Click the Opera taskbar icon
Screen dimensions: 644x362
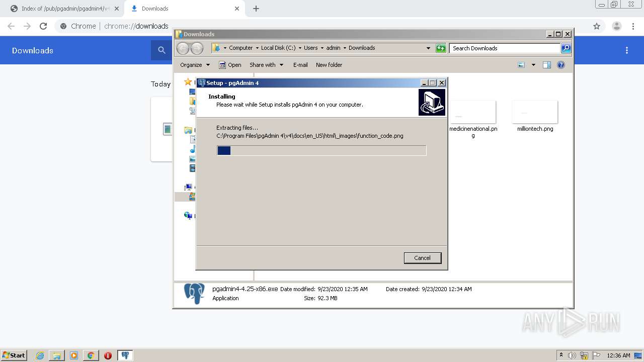pyautogui.click(x=108, y=355)
